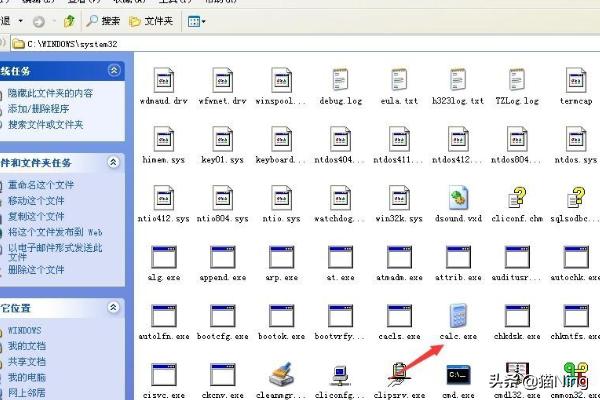
Task: Select the sqlsodbc help file icon
Action: (x=576, y=198)
